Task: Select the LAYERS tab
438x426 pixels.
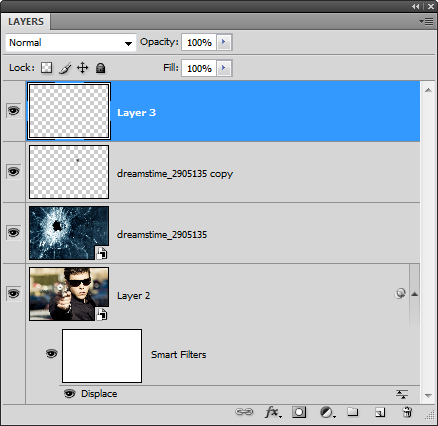Action: coord(26,22)
